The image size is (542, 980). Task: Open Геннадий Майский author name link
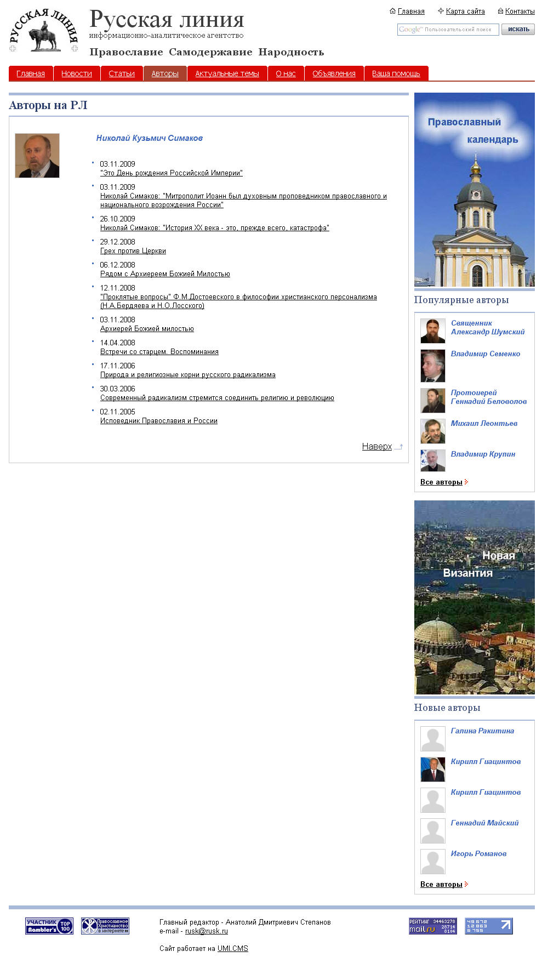pyautogui.click(x=484, y=823)
